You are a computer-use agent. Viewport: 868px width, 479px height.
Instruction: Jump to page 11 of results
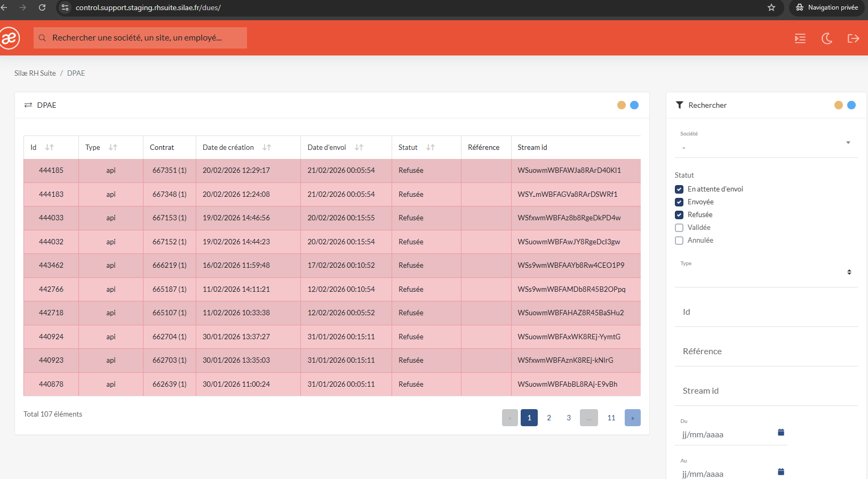611,418
